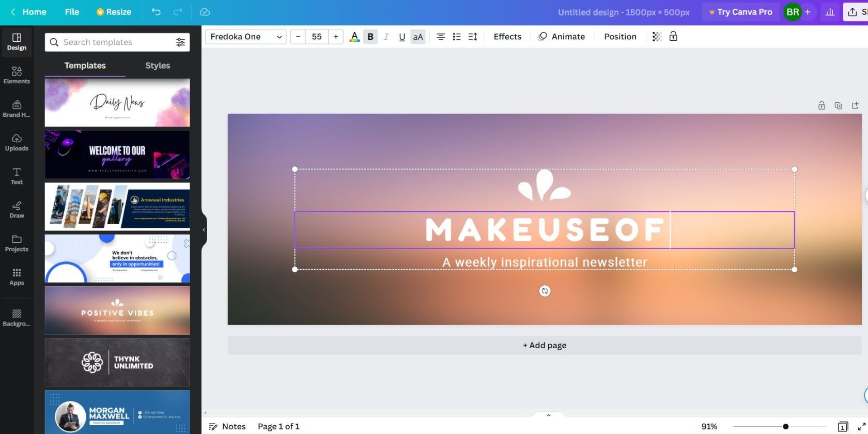Open letter and line spacing options
Viewport: 868px width, 434px height.
473,37
